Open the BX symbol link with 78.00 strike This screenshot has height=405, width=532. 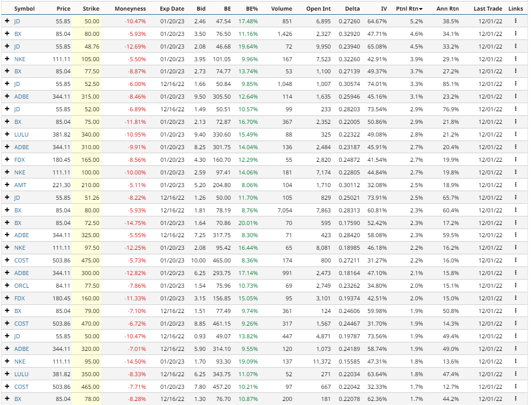click(x=18, y=399)
